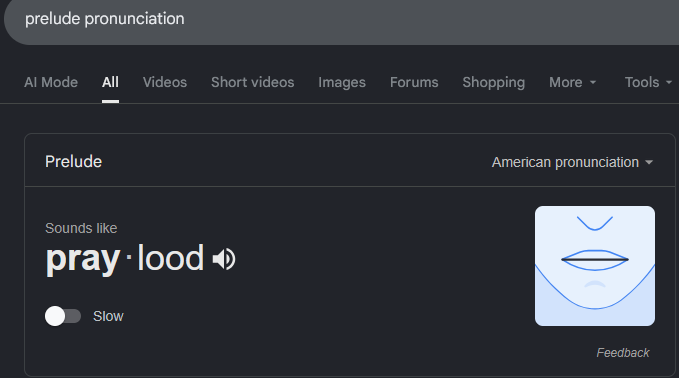Image resolution: width=679 pixels, height=378 pixels.
Task: Toggle the Slow pronunciation switch
Action: 63,316
